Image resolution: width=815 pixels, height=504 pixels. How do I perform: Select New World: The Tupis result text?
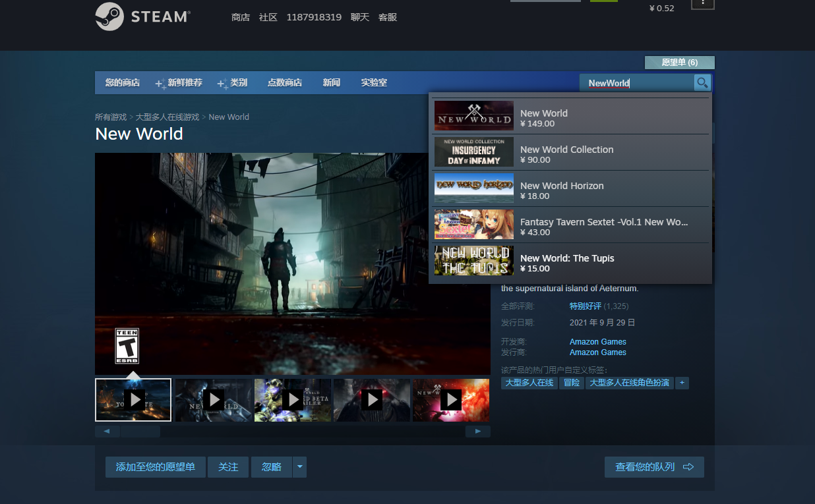tap(567, 258)
